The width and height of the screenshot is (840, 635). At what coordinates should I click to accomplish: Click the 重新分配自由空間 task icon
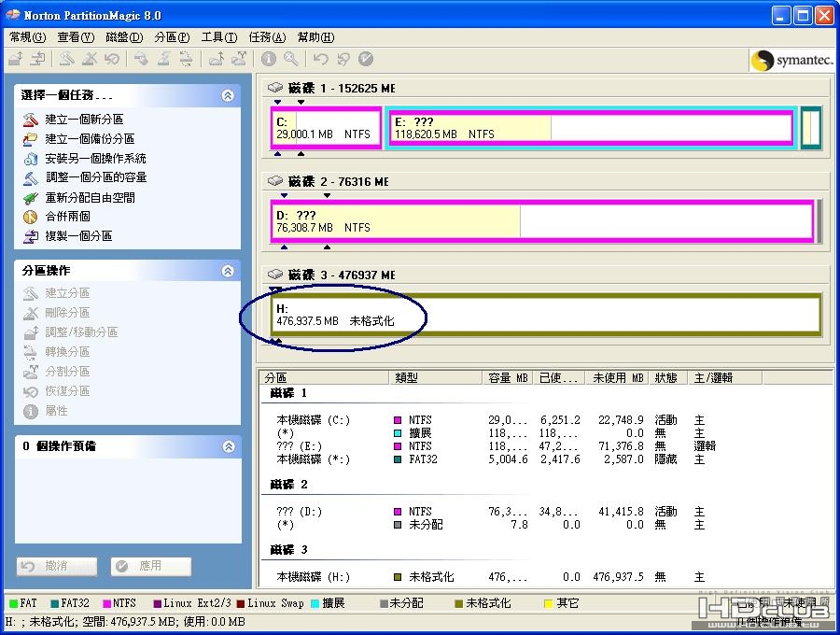coord(31,198)
